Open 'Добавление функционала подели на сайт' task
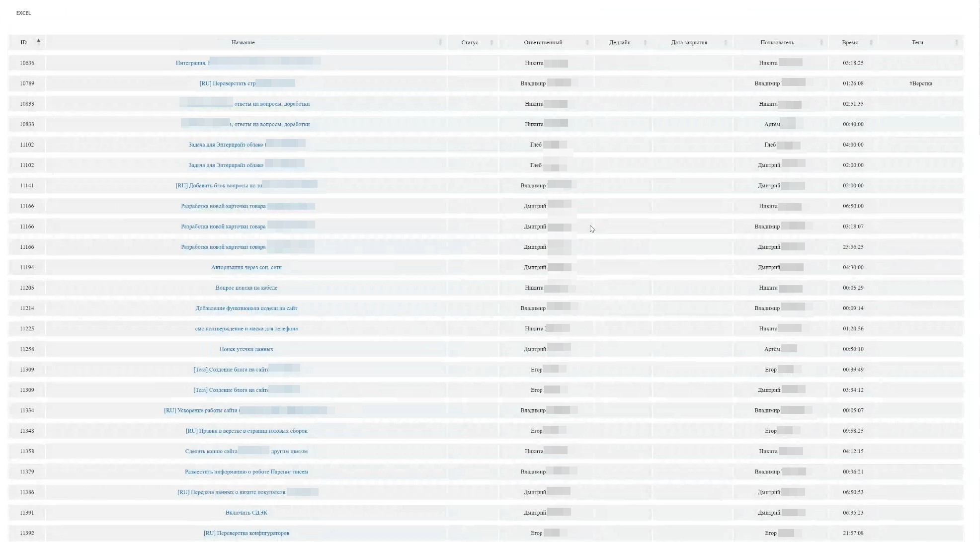The width and height of the screenshot is (980, 542). [x=246, y=308]
